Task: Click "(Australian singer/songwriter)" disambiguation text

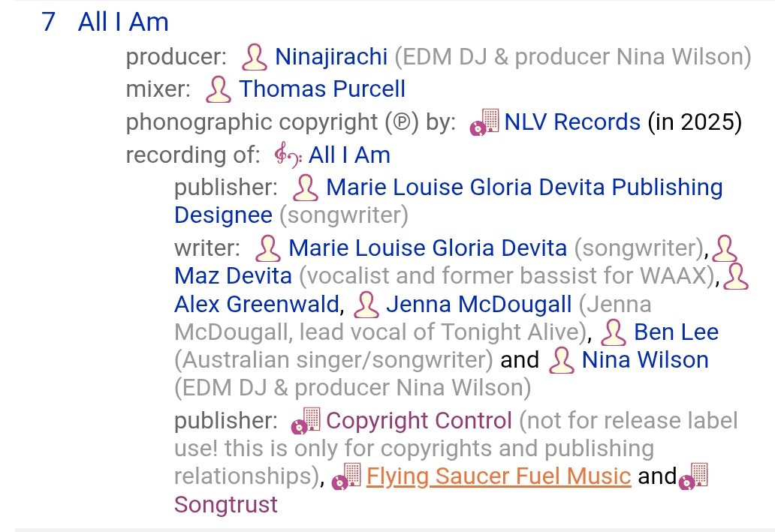Action: click(333, 359)
